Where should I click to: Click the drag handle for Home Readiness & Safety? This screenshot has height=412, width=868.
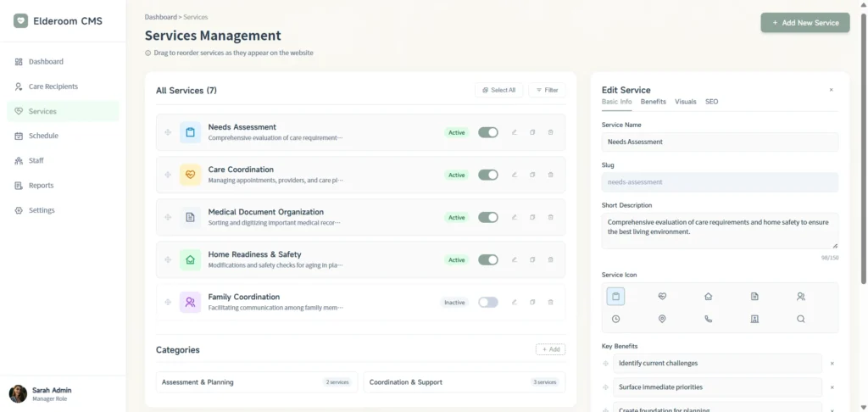[168, 259]
